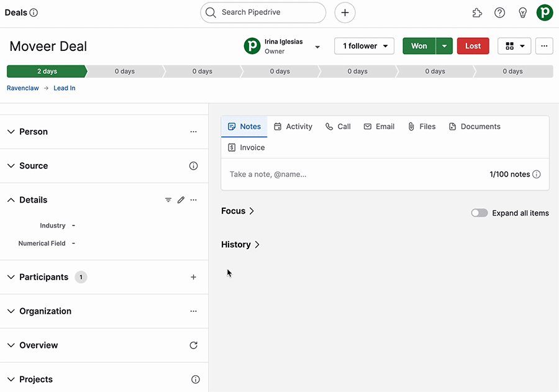Switch to the Documents tab
Viewport: 559px width, 392px height.
[475, 127]
